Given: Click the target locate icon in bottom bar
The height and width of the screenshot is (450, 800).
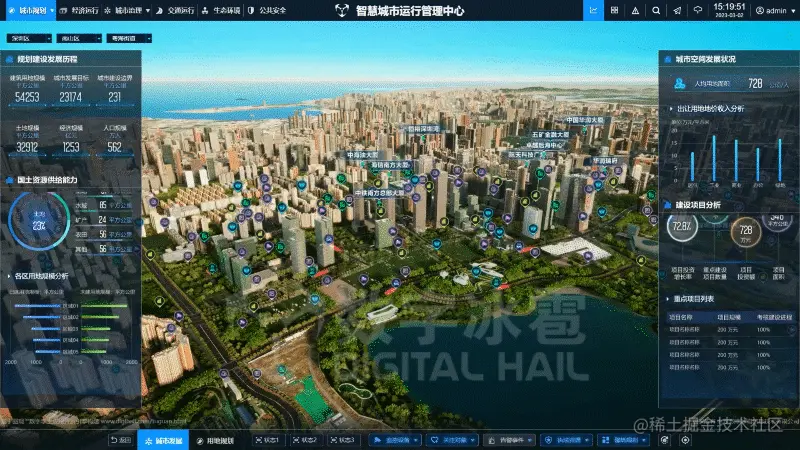Looking at the screenshot, I should (685, 440).
